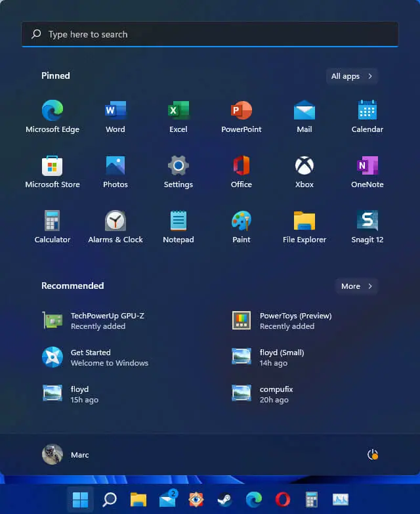Click the Power button icon

click(373, 455)
